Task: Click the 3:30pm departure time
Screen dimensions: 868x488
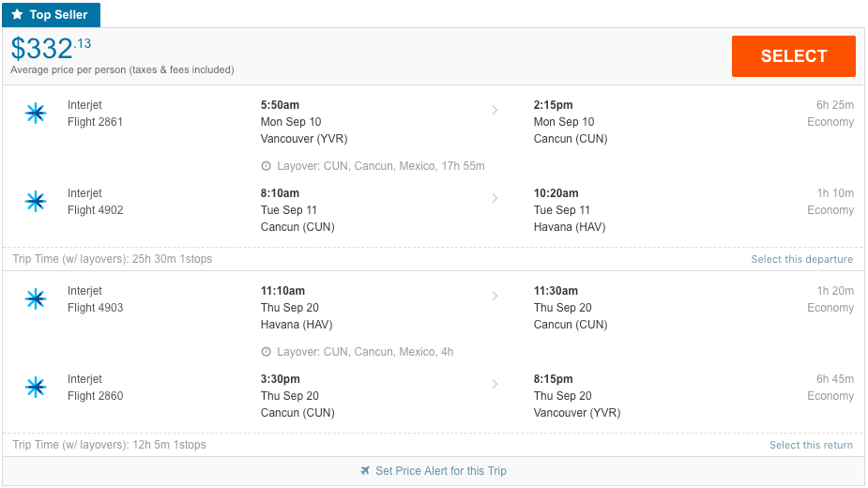Action: click(281, 379)
